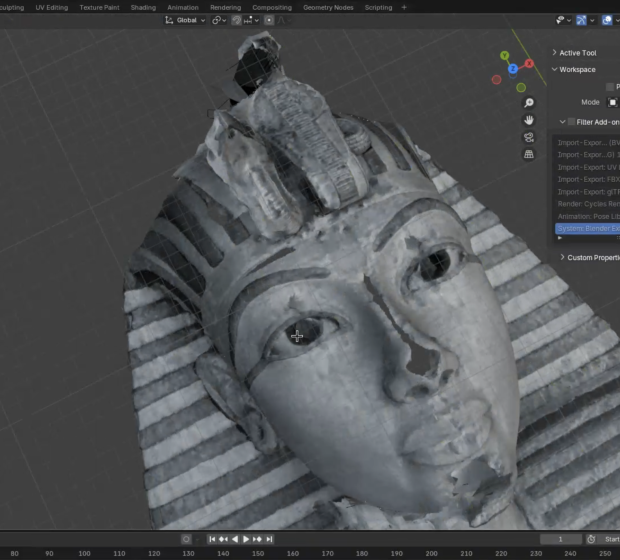Screen dimensions: 620x560
Task: Enable the Filter Add-ons checkbox
Action: 571,122
